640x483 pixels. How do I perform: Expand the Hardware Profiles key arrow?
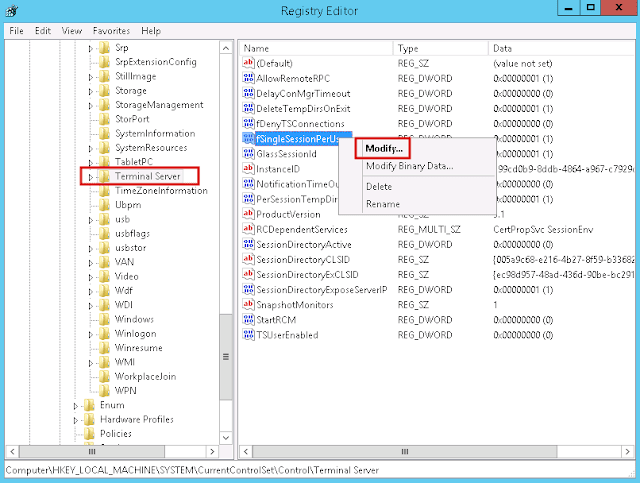point(76,420)
